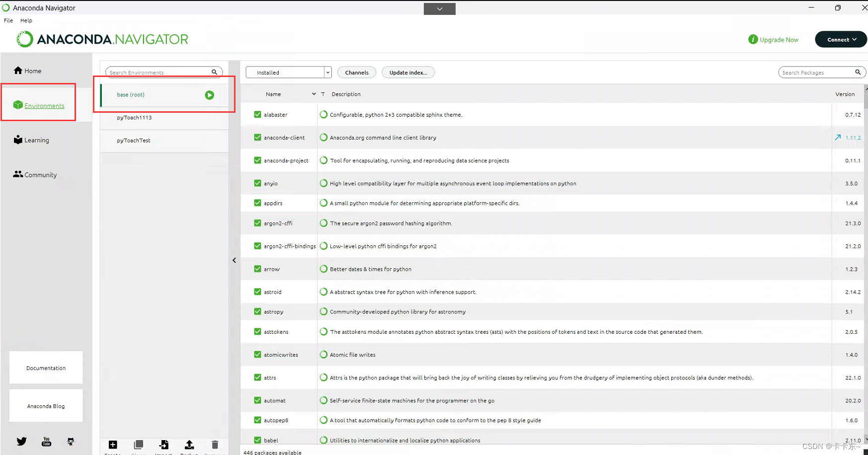Select the pyToach1113 environment

(x=164, y=118)
